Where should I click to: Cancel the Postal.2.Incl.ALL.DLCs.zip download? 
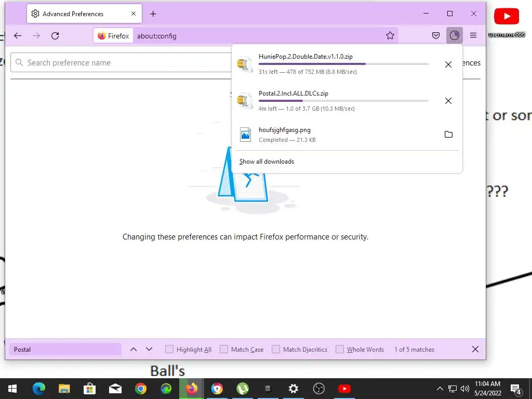click(x=448, y=101)
